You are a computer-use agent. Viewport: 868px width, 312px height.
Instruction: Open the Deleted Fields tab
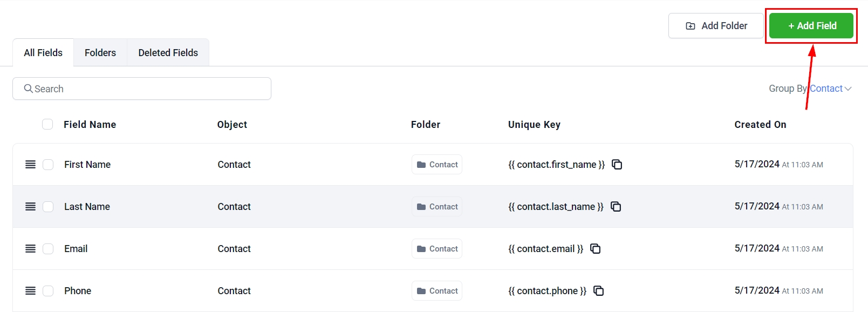168,53
